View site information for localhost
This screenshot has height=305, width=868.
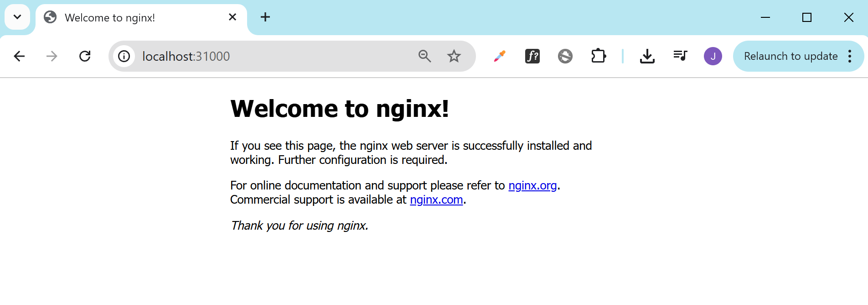coord(124,56)
